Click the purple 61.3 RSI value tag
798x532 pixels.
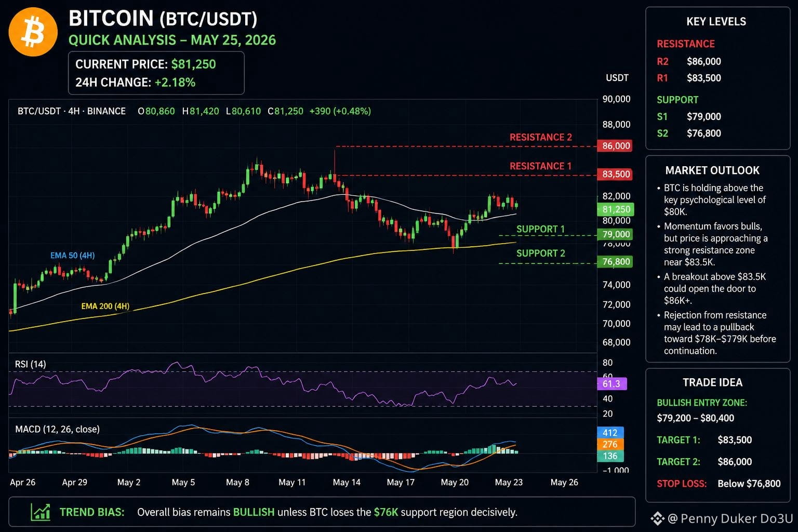click(612, 384)
